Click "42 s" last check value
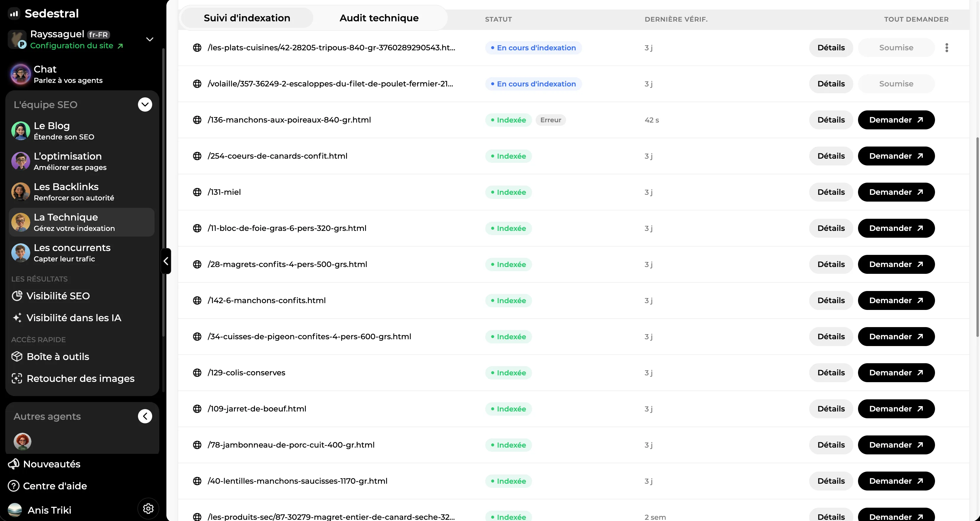Image resolution: width=980 pixels, height=521 pixels. click(x=652, y=120)
